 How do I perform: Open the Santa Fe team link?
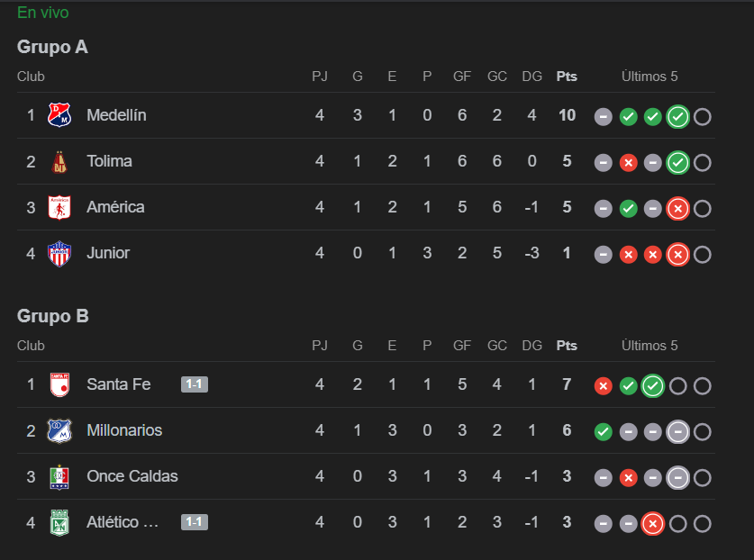[118, 384]
